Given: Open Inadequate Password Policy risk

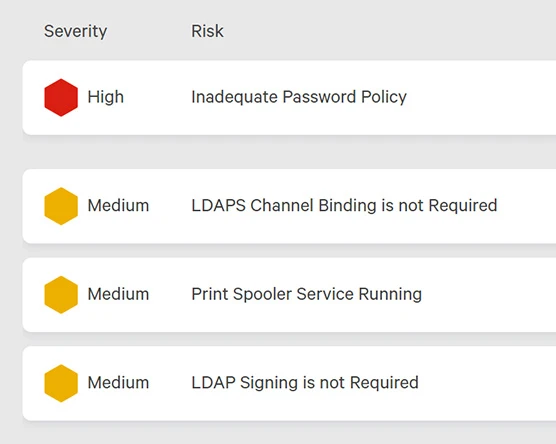Looking at the screenshot, I should point(299,97).
